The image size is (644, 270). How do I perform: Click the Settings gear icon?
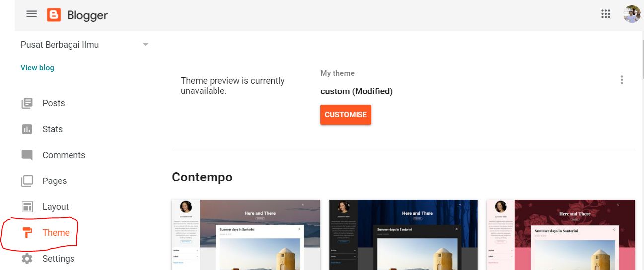coord(27,259)
